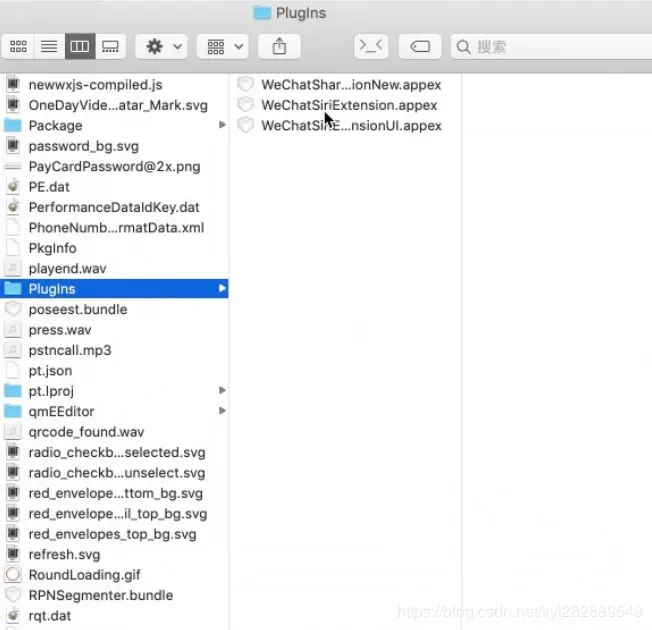
Task: Select playend.wav file
Action: point(114,268)
